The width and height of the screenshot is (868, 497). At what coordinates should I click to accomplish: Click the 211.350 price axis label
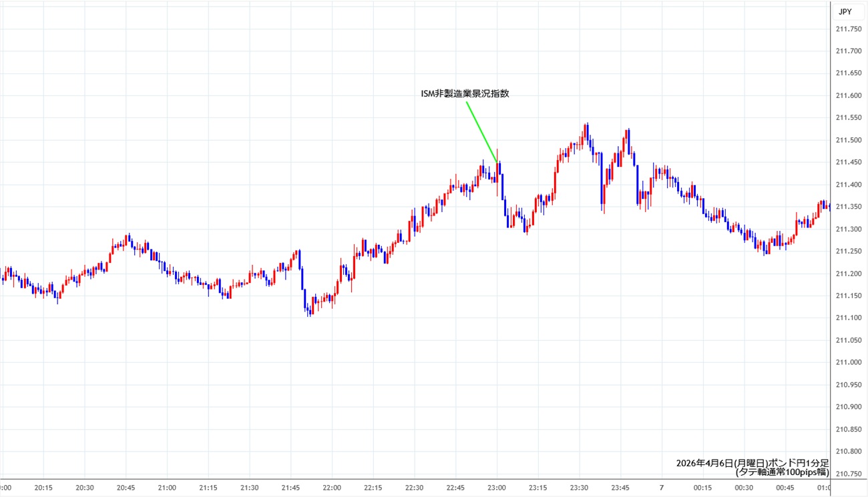(x=847, y=207)
